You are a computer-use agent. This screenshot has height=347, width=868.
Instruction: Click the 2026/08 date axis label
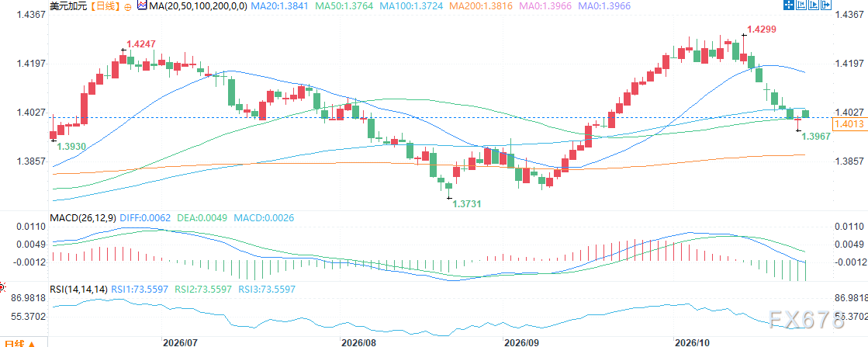point(358,342)
